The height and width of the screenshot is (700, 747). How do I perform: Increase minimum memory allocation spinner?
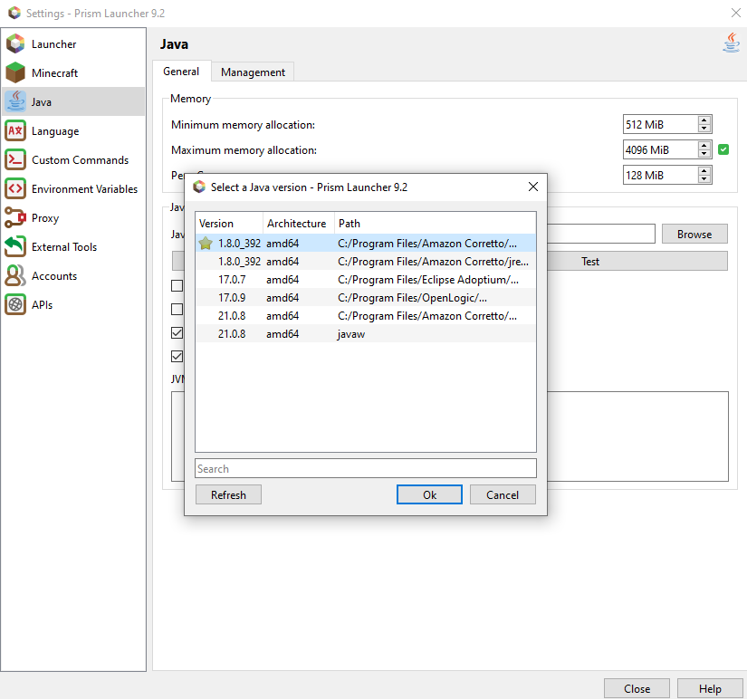[x=704, y=120]
